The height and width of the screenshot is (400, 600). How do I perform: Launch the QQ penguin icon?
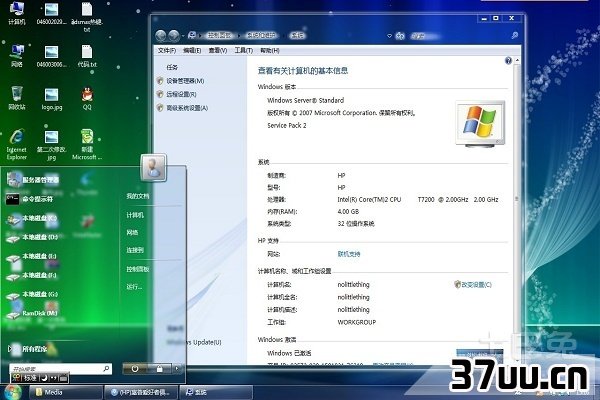coord(87,98)
